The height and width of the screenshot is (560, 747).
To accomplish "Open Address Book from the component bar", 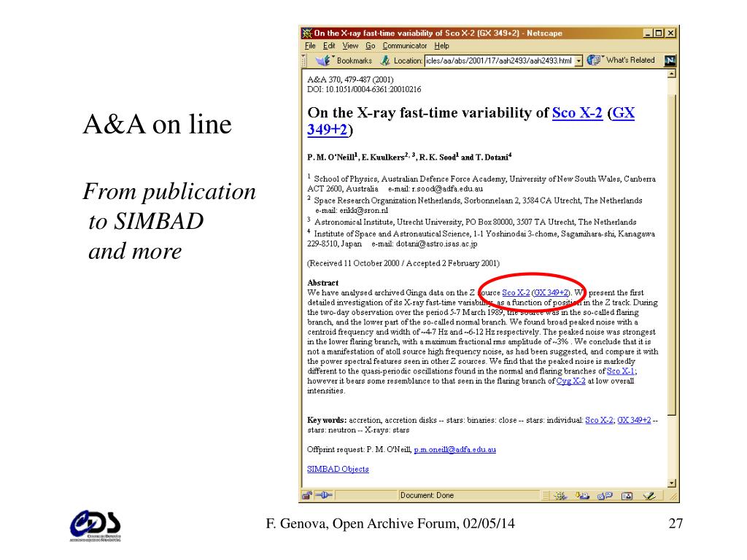I will pos(627,496).
